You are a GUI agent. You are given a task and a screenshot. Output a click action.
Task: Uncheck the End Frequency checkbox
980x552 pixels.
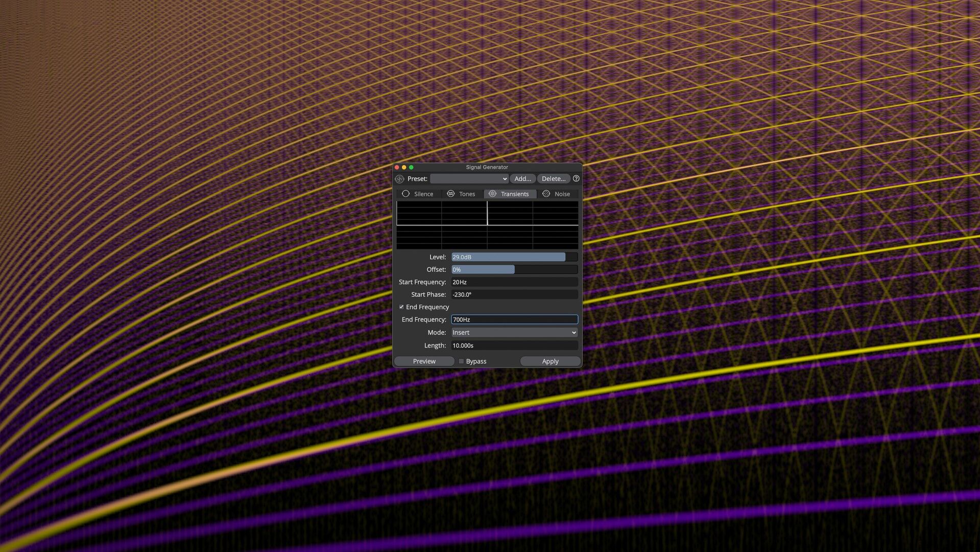pos(401,307)
